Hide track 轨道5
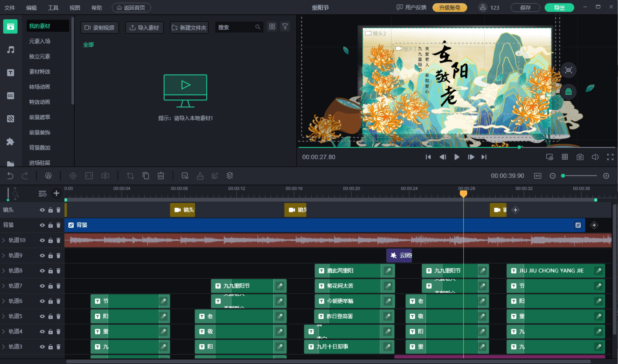The width and height of the screenshot is (618, 364). (42, 316)
